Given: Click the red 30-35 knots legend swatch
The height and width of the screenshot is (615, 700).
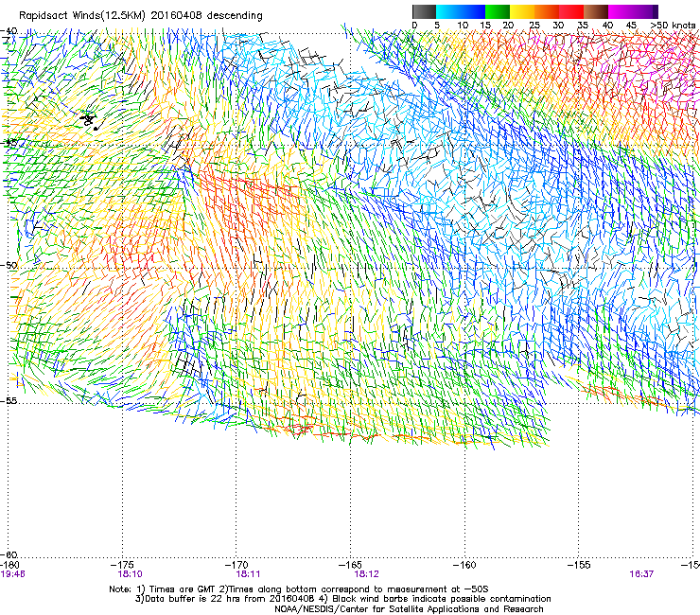Looking at the screenshot, I should click(571, 11).
